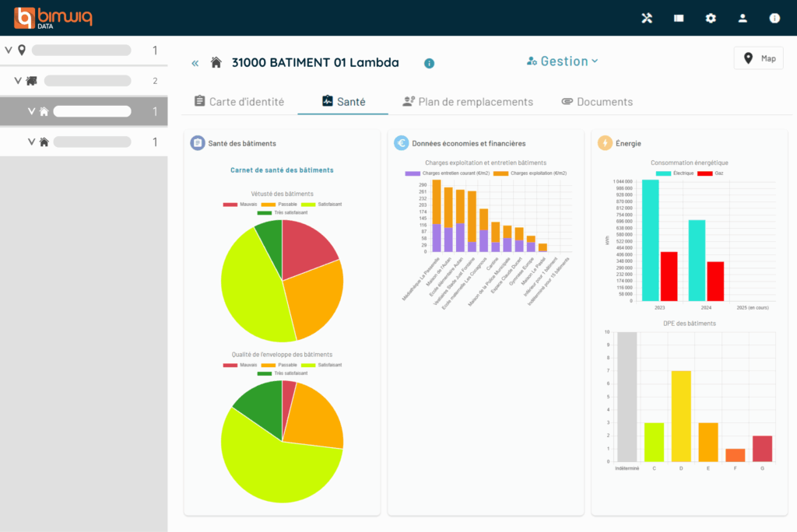This screenshot has width=797, height=532.
Task: Open the Gestion dropdown menu
Action: (562, 61)
